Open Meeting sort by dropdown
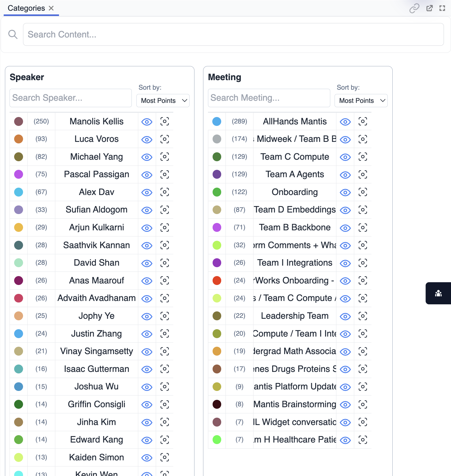 361,101
